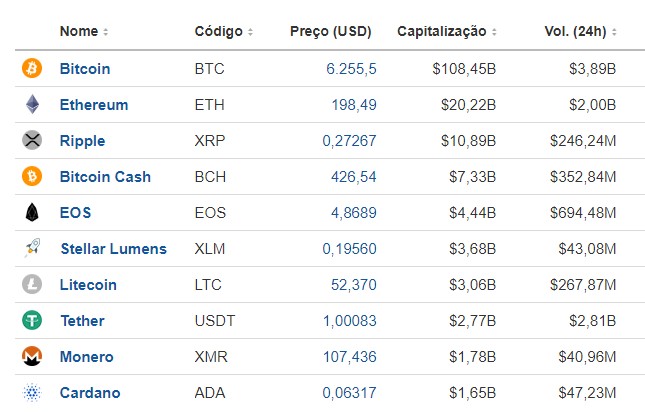
Task: Click the Cardano dotted logo icon
Action: 32,393
